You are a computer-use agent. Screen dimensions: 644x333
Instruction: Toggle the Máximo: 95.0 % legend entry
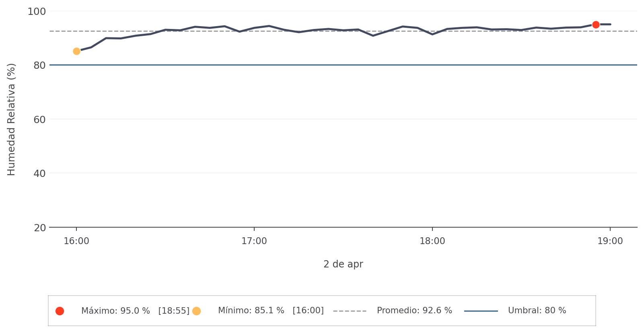click(x=135, y=311)
